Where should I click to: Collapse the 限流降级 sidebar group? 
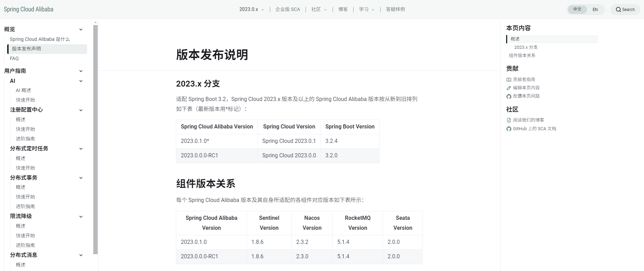pos(81,217)
